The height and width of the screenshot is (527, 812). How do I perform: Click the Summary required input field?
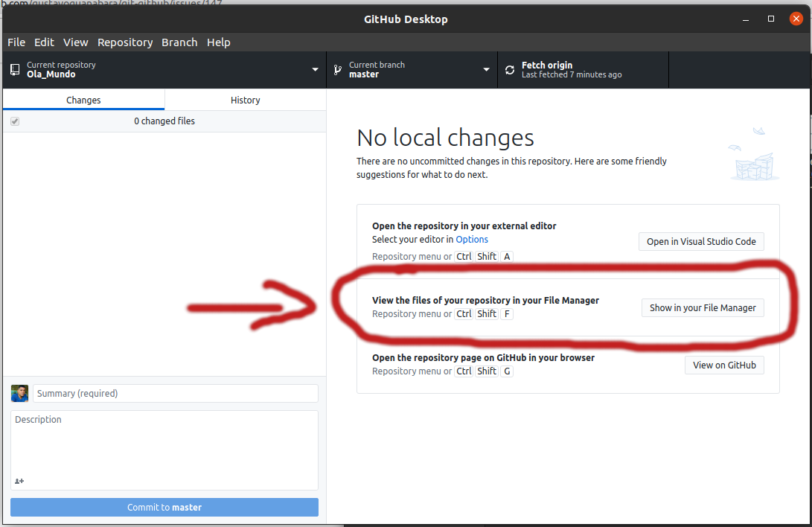[x=175, y=393]
